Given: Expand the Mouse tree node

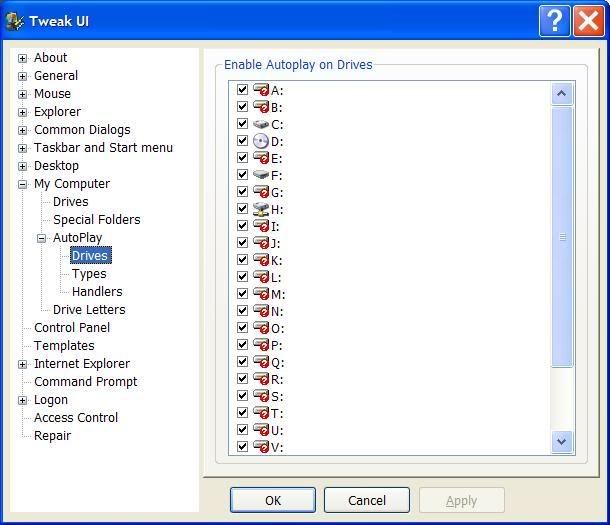Looking at the screenshot, I should [x=23, y=94].
